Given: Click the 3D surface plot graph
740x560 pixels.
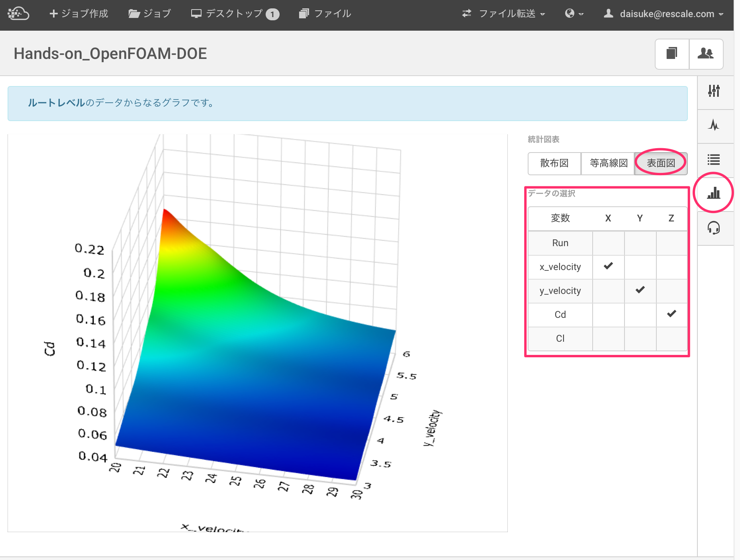Looking at the screenshot, I should point(258,333).
